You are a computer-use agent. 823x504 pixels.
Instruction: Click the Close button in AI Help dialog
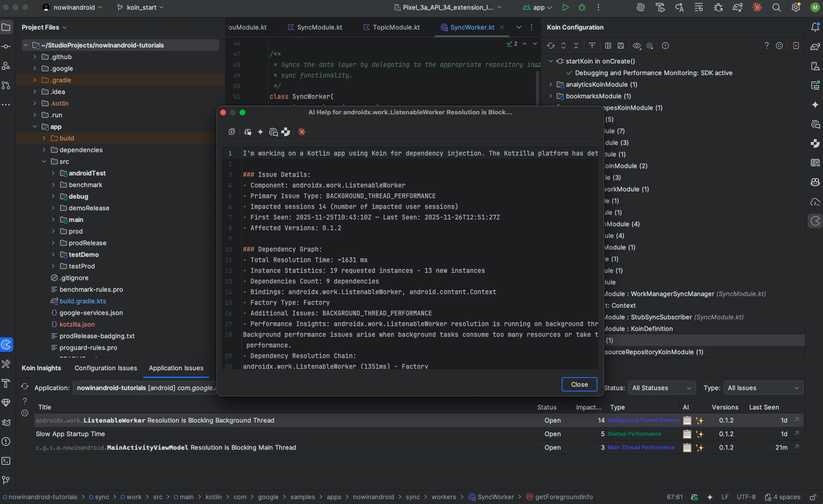(579, 384)
